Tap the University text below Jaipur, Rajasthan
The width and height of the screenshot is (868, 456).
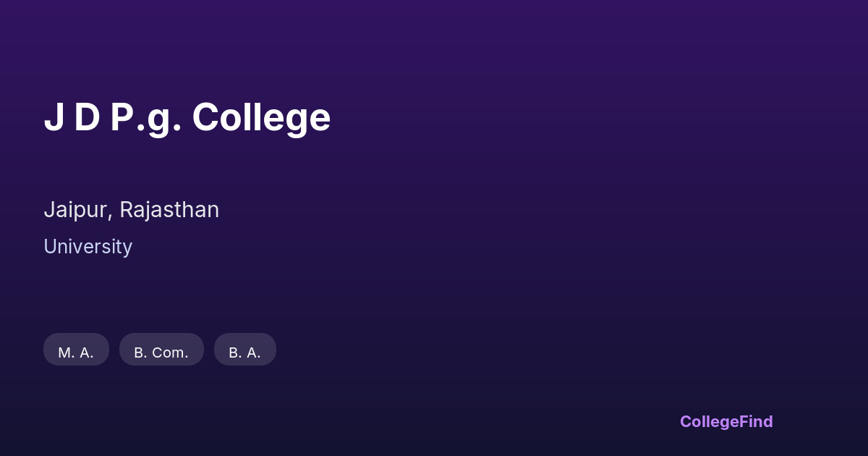tap(88, 247)
